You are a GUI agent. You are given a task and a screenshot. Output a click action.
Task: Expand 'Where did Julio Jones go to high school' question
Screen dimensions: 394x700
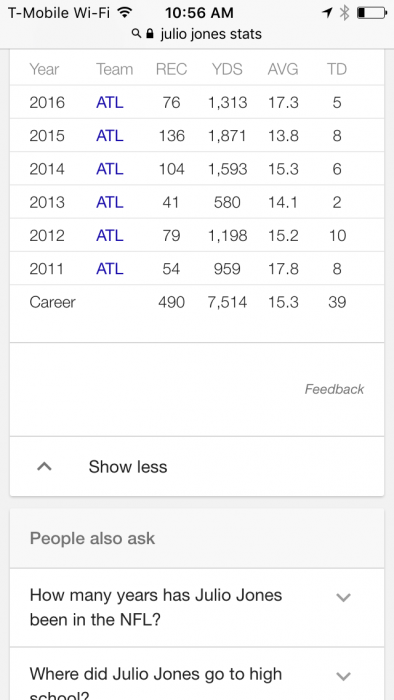(343, 676)
